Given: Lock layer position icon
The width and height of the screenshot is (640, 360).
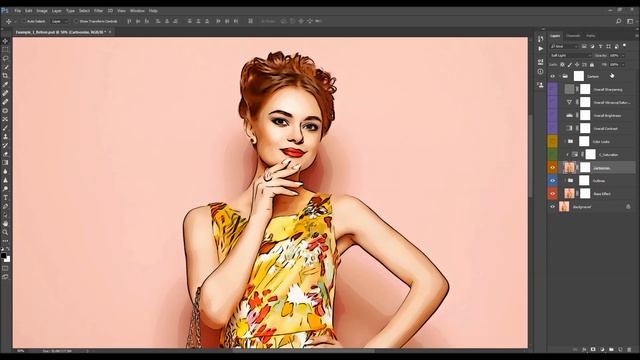Looking at the screenshot, I should tap(577, 64).
